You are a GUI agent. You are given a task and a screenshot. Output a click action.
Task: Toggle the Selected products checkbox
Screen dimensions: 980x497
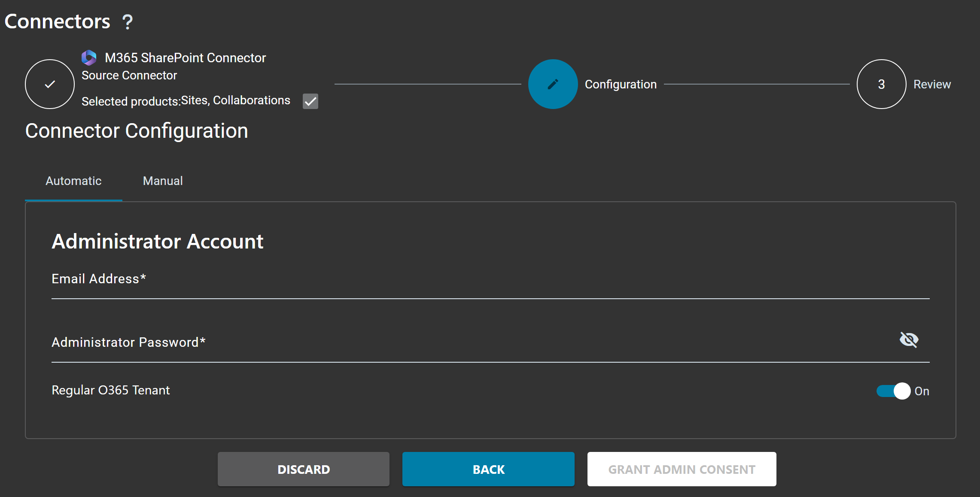(310, 101)
